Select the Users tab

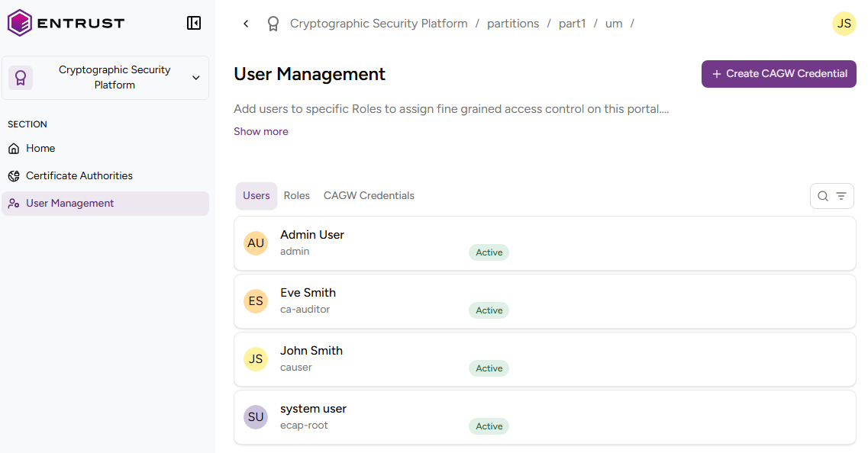coord(257,196)
